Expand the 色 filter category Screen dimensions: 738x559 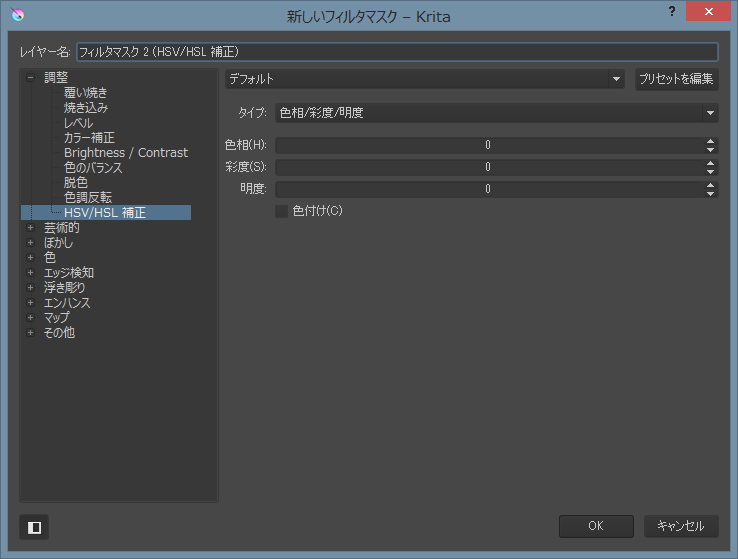coord(31,258)
